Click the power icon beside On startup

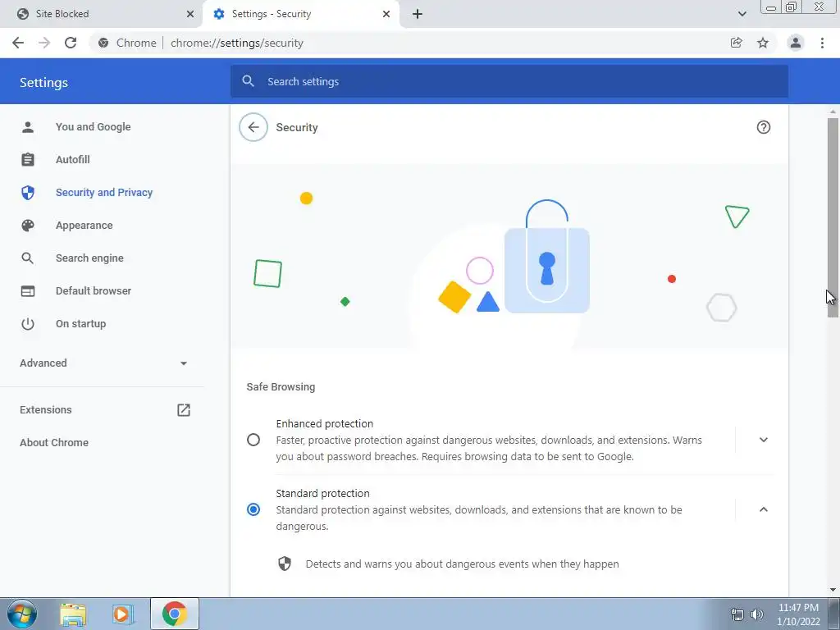[x=28, y=323]
